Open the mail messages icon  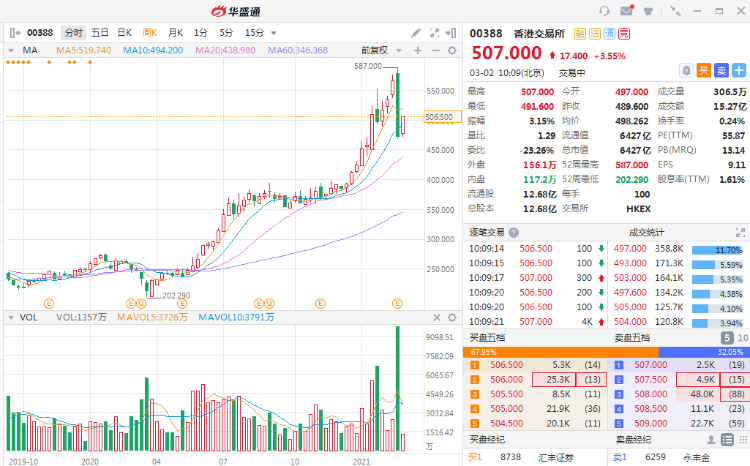627,11
